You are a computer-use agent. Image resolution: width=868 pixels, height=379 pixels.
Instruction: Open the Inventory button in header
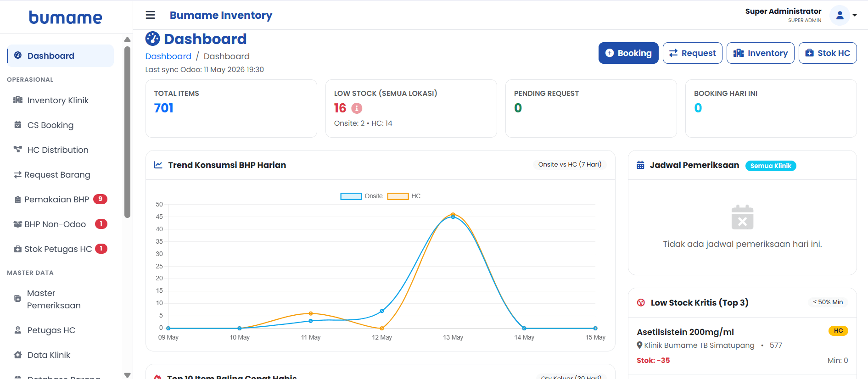[761, 53]
